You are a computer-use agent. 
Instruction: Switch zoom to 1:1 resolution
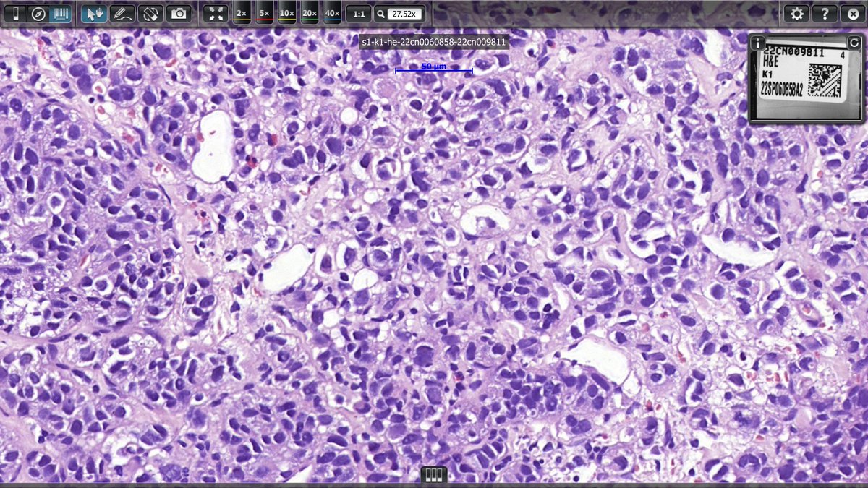point(359,14)
